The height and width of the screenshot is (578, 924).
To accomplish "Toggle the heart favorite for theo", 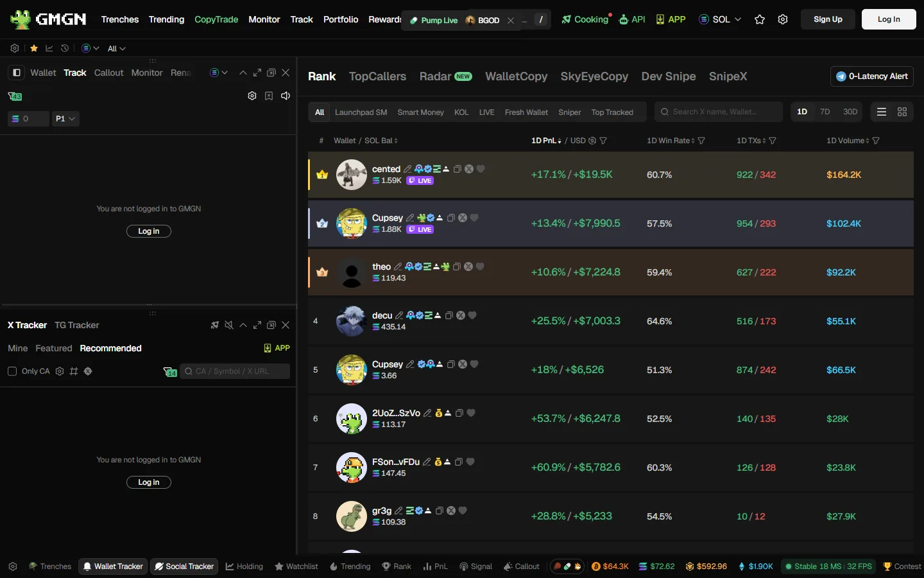I will (x=480, y=267).
